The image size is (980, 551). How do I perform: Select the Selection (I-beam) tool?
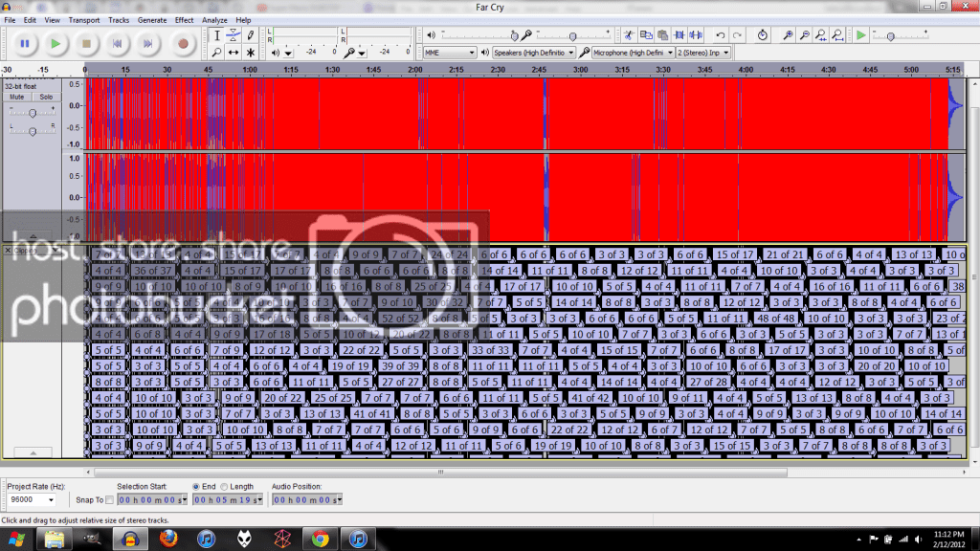coord(217,35)
